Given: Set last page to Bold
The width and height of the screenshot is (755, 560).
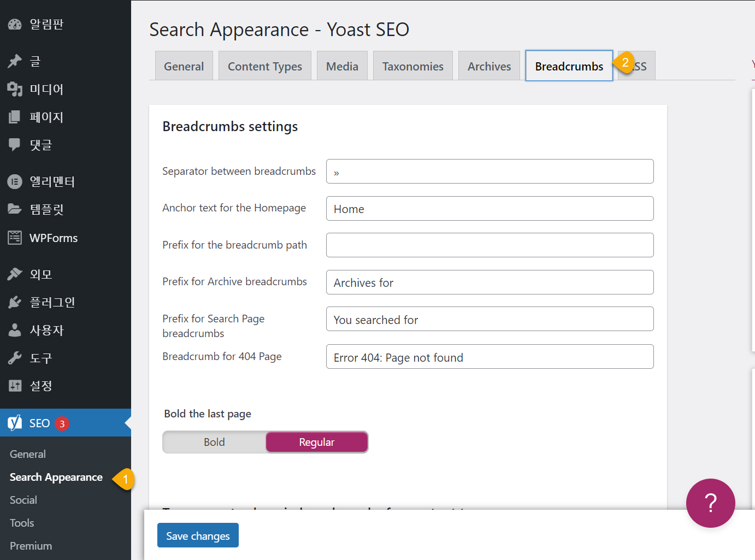Looking at the screenshot, I should pyautogui.click(x=214, y=442).
